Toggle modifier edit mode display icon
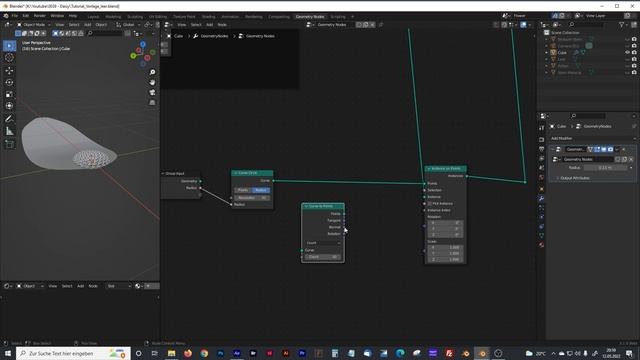The image size is (640, 360). [597, 149]
